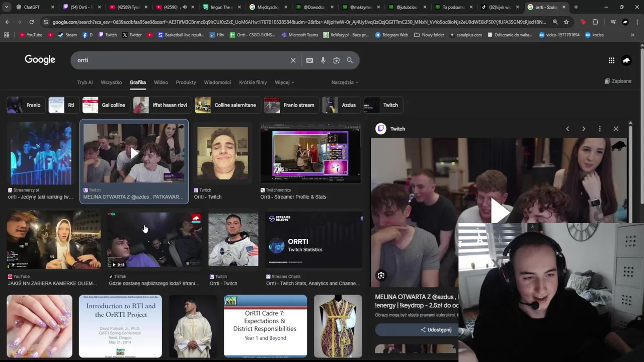The width and height of the screenshot is (644, 362).
Task: Open the TikTok 0:11 video thumbnail
Action: pos(154,240)
